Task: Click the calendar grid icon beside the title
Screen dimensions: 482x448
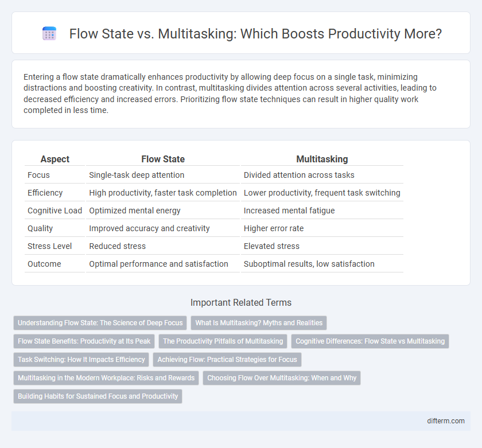Action: [x=49, y=33]
